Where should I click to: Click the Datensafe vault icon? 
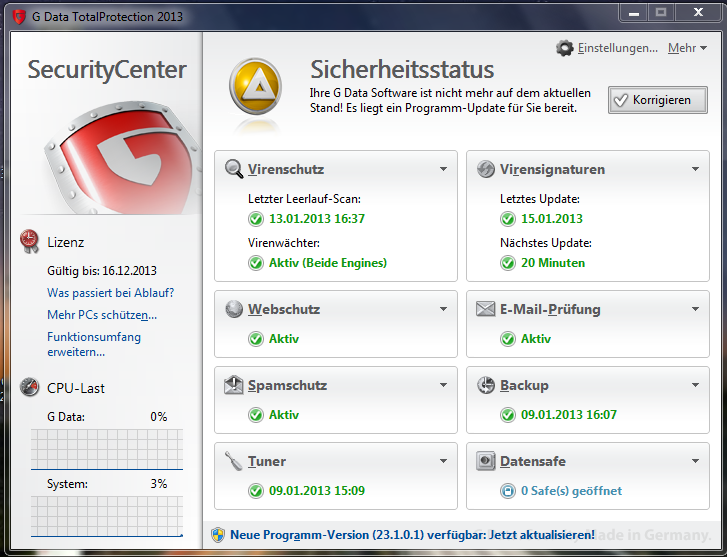(485, 461)
